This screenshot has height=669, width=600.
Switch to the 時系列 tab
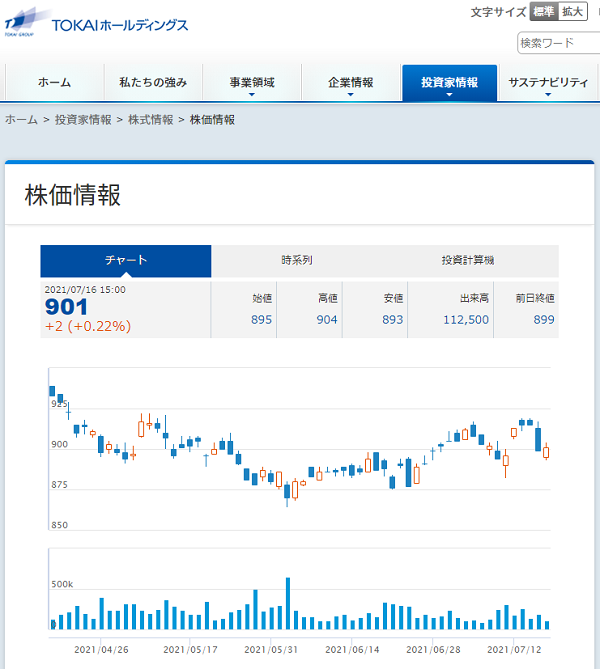[297, 261]
